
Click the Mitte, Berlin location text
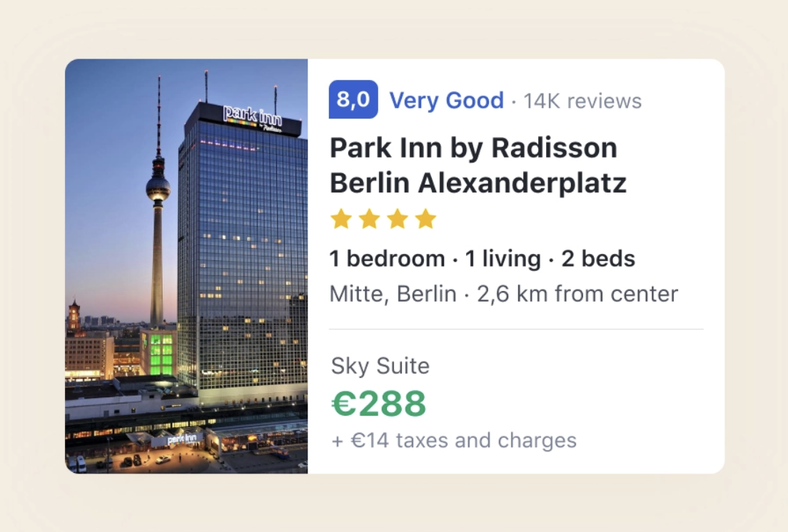tap(393, 294)
